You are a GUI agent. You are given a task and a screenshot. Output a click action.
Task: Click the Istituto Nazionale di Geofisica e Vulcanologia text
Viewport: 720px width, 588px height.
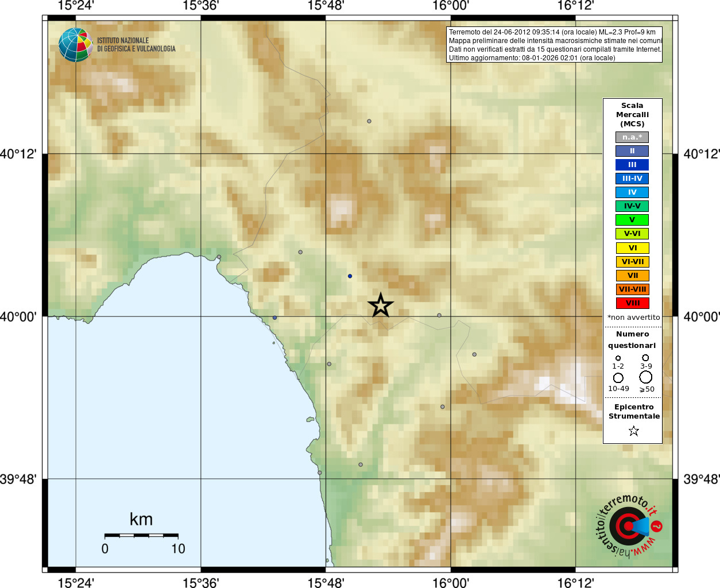[x=136, y=45]
